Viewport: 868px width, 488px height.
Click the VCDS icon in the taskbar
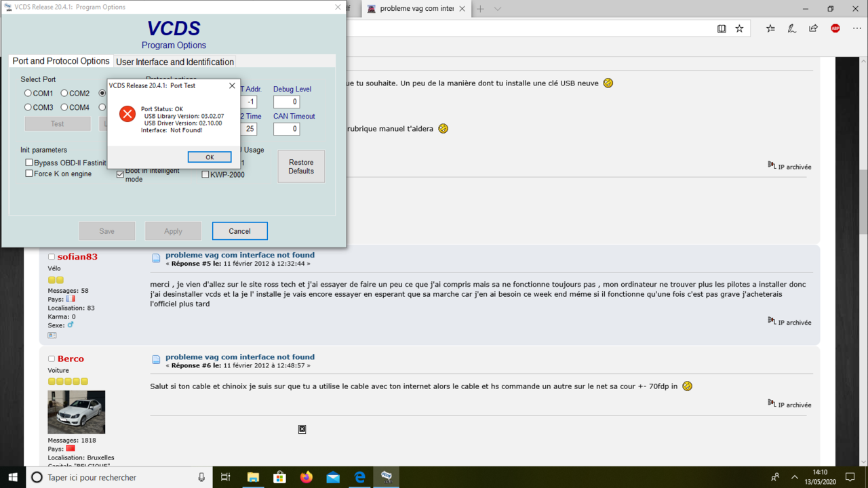(x=386, y=477)
